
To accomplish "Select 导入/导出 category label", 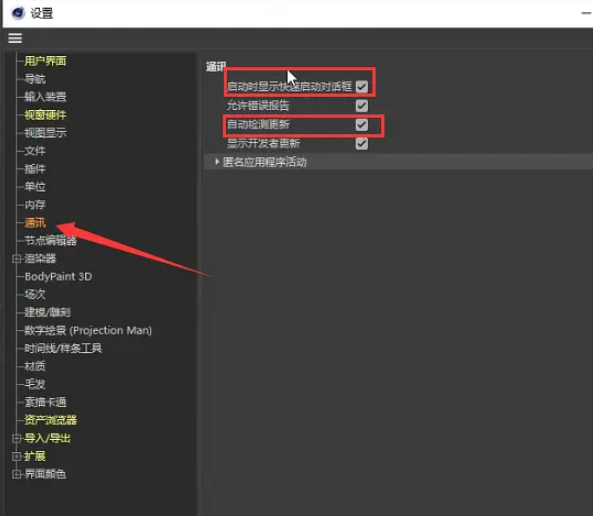I will pos(47,438).
